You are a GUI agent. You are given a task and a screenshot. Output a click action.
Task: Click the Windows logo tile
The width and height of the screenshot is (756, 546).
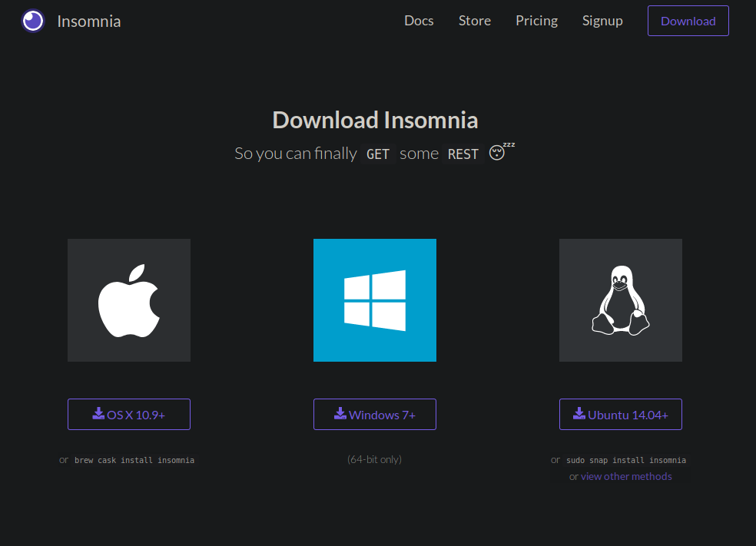coord(375,300)
